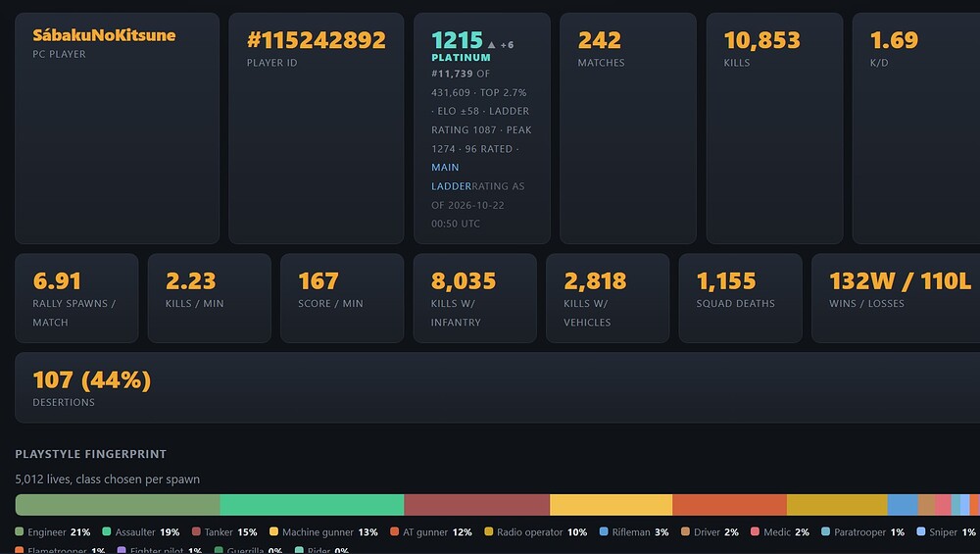Click the SábakuNoKitsune player name
Screen dimensions: 980x554
104,35
